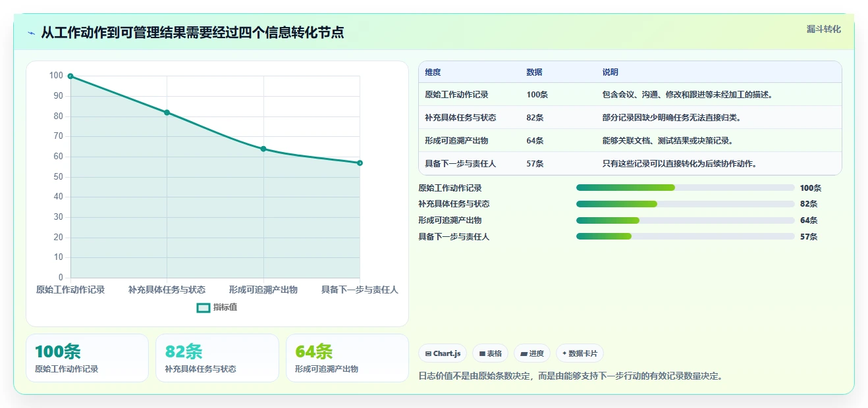Click the chart point for 形成可追溯产出物

[x=263, y=149]
